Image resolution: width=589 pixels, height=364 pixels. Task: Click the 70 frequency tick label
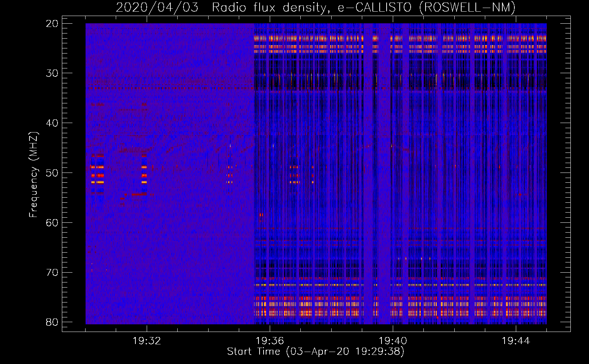point(52,273)
